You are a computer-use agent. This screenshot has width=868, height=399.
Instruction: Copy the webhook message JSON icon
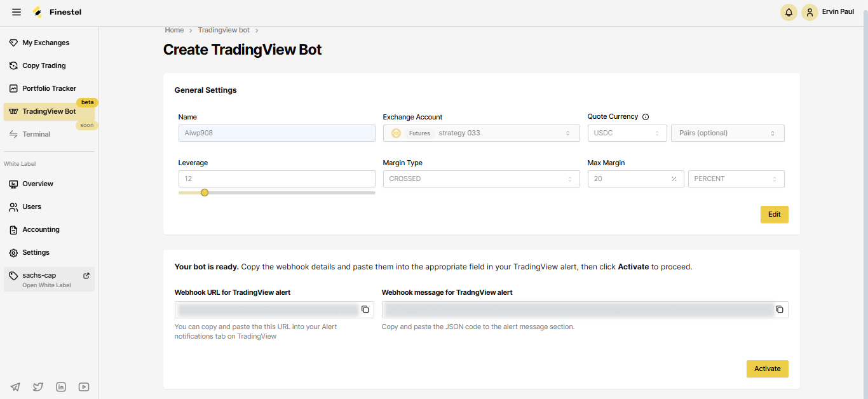click(780, 309)
